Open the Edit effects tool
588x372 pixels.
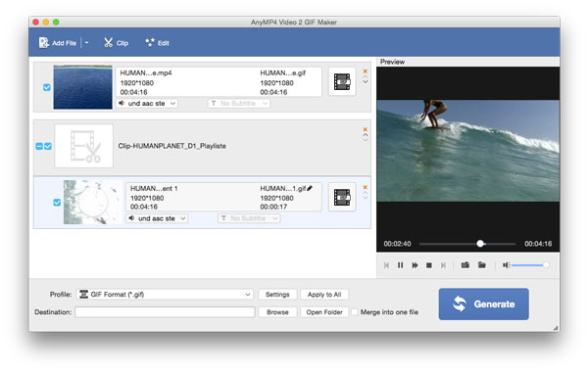tap(158, 43)
